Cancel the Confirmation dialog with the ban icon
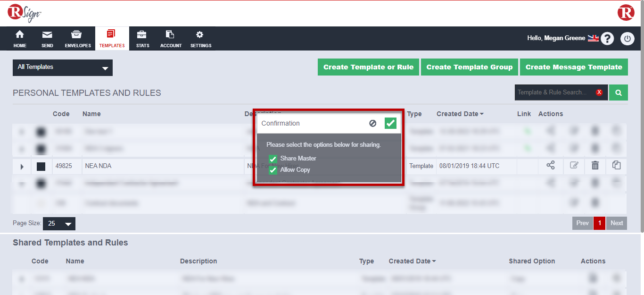Screen dimensions: 644x295 [373, 123]
